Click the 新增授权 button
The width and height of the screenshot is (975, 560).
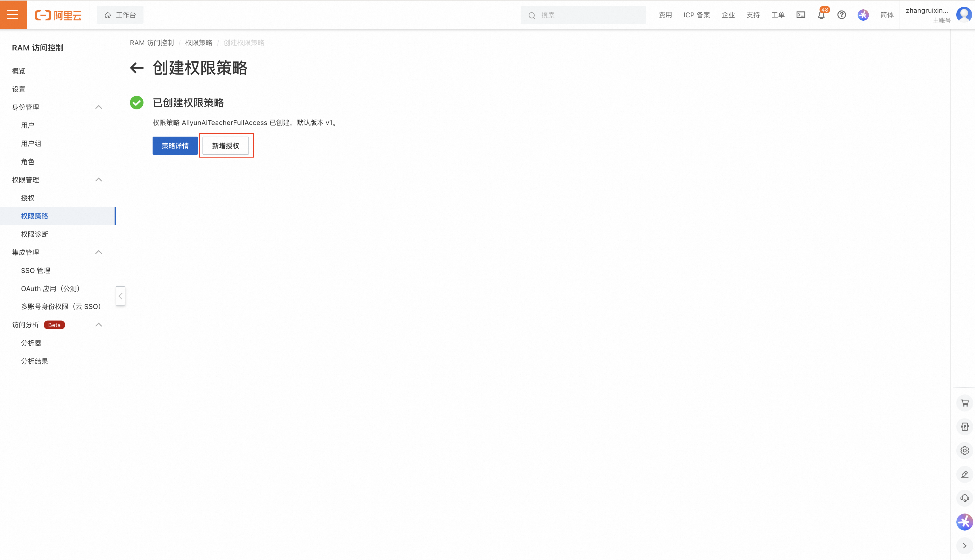click(x=225, y=146)
